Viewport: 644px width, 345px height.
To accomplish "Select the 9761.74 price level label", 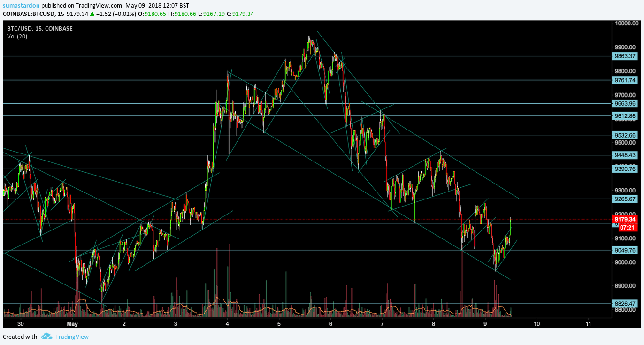I will tap(625, 80).
